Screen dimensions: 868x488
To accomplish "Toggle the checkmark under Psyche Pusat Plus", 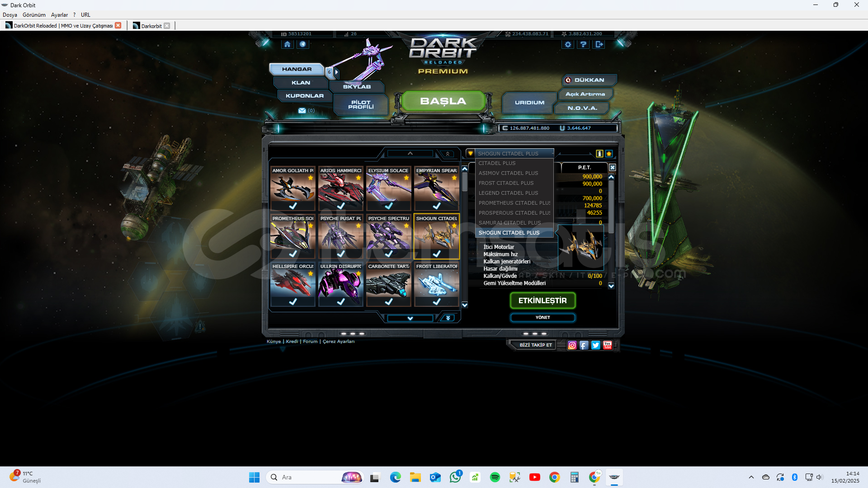I will 341,254.
